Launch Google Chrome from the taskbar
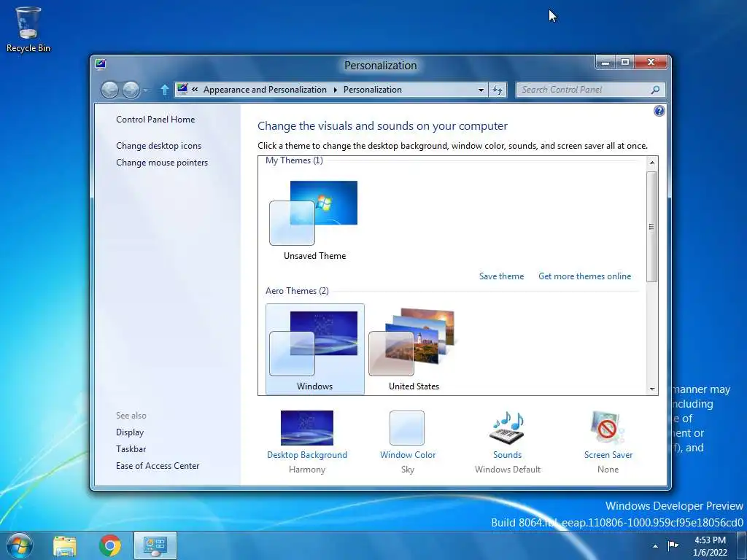 pos(110,545)
